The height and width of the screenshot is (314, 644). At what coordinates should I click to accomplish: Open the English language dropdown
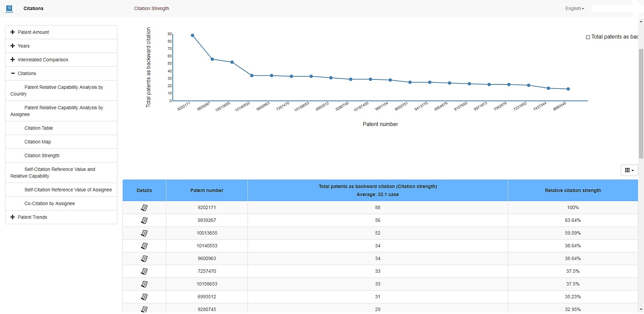pyautogui.click(x=574, y=9)
